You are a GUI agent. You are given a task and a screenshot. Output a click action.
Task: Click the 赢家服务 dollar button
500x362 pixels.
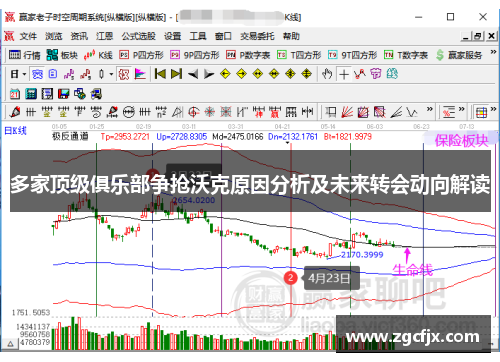click(x=459, y=55)
